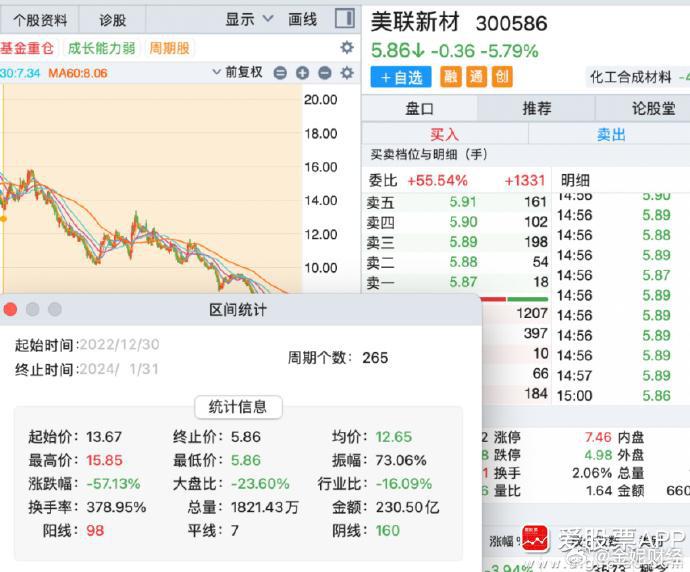Click the 通 connect badge icon
Image resolution: width=690 pixels, height=572 pixels.
[x=476, y=77]
